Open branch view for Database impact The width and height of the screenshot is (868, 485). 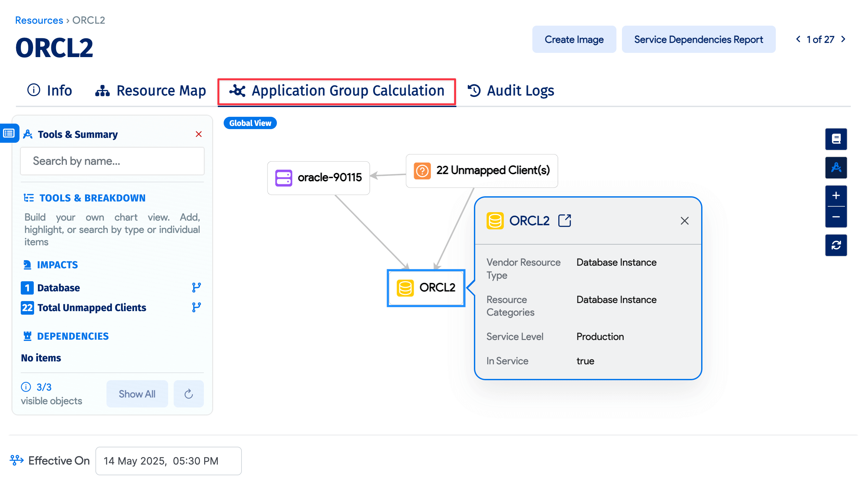[x=196, y=287]
